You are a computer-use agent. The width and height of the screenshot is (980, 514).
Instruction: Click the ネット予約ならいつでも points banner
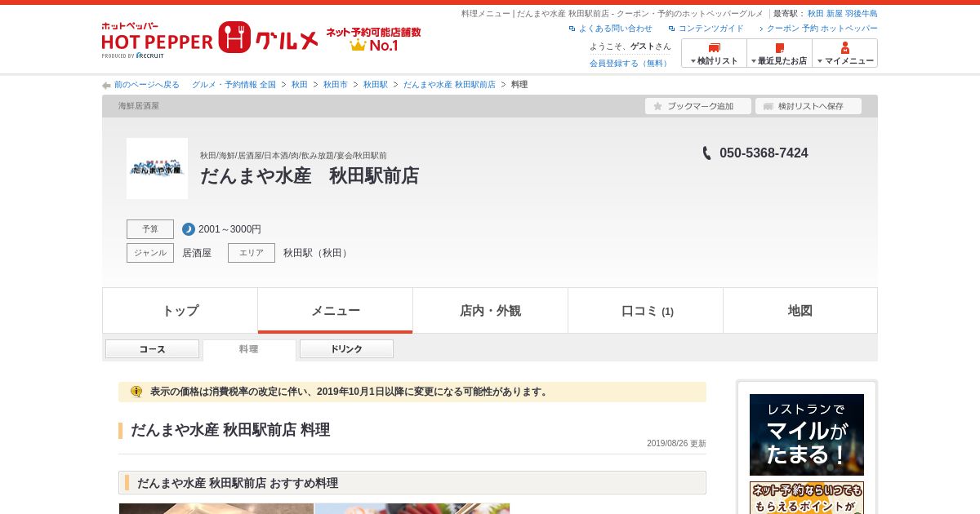coord(807,498)
